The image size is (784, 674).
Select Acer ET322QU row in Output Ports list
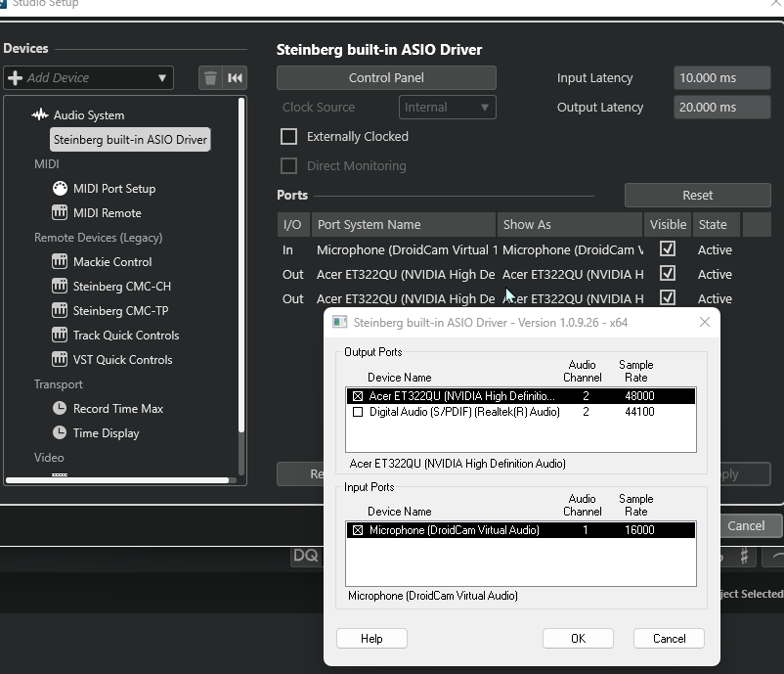[520, 396]
